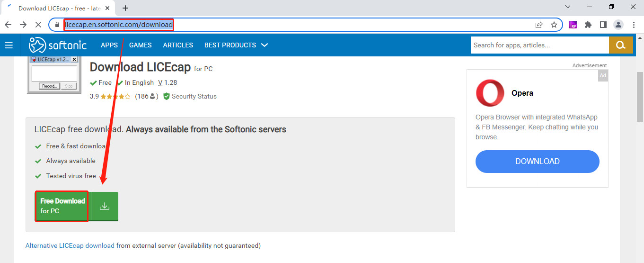Open the tab search chevron

click(x=568, y=7)
